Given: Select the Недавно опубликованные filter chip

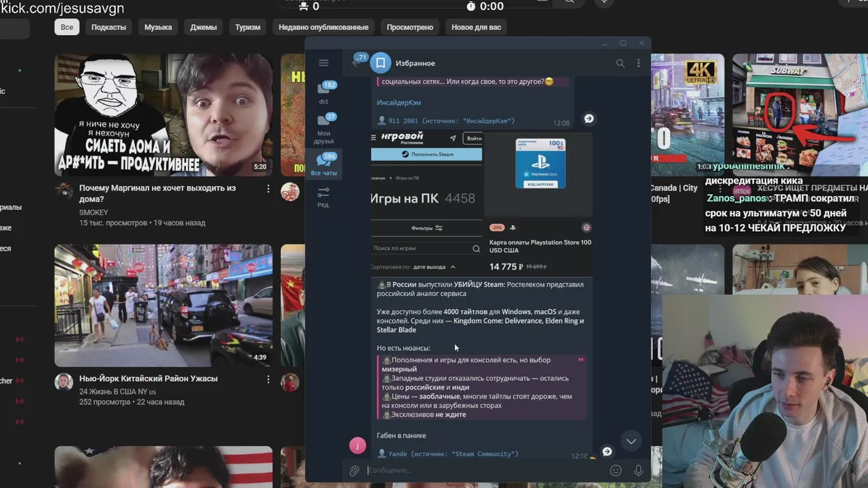Looking at the screenshot, I should [x=323, y=27].
